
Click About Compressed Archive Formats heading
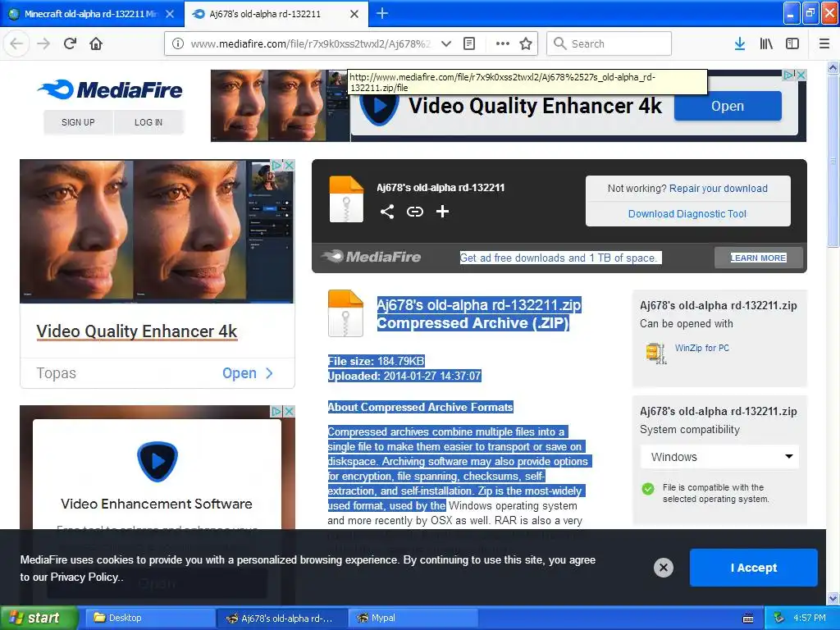point(421,407)
